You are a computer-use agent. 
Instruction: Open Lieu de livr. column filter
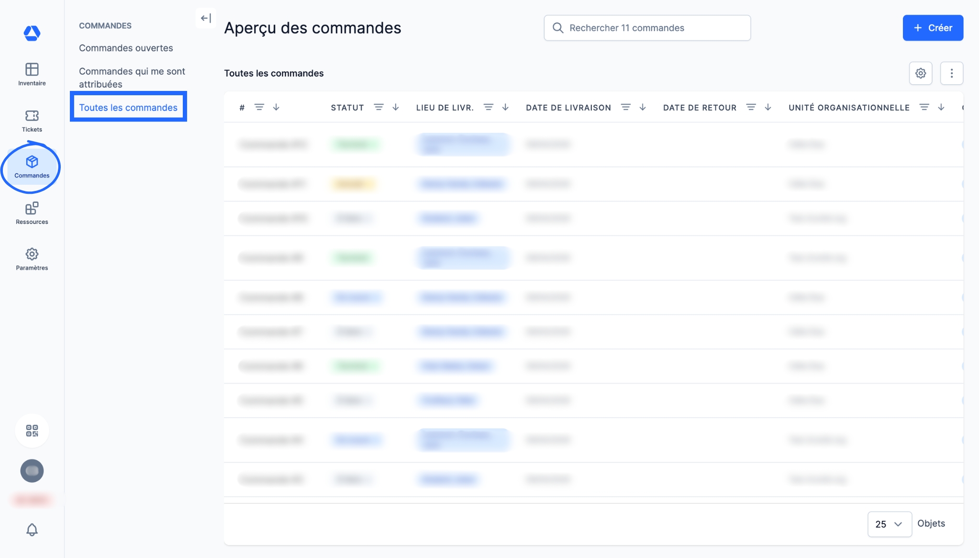pyautogui.click(x=488, y=107)
